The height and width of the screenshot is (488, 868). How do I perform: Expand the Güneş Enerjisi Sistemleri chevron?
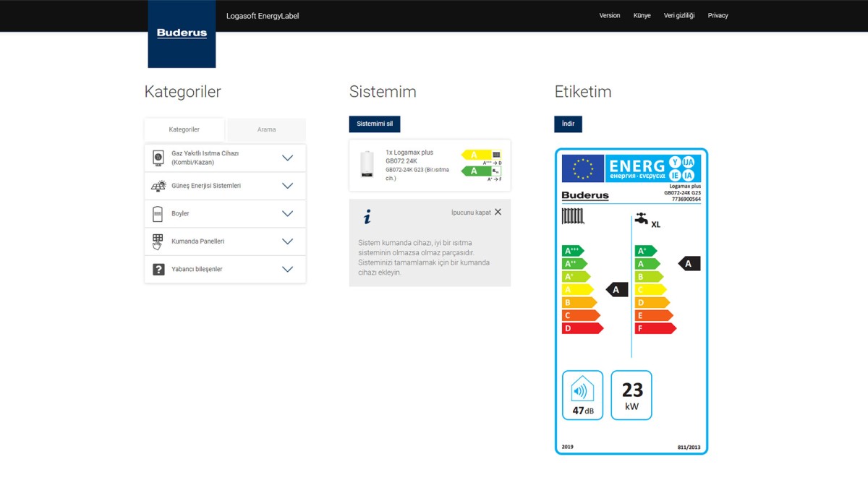[x=287, y=186]
